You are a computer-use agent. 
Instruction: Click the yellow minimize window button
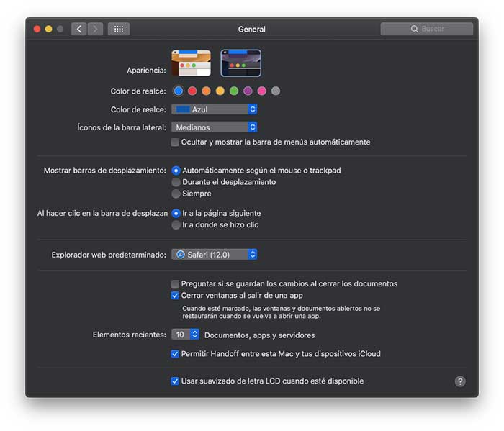click(x=48, y=30)
